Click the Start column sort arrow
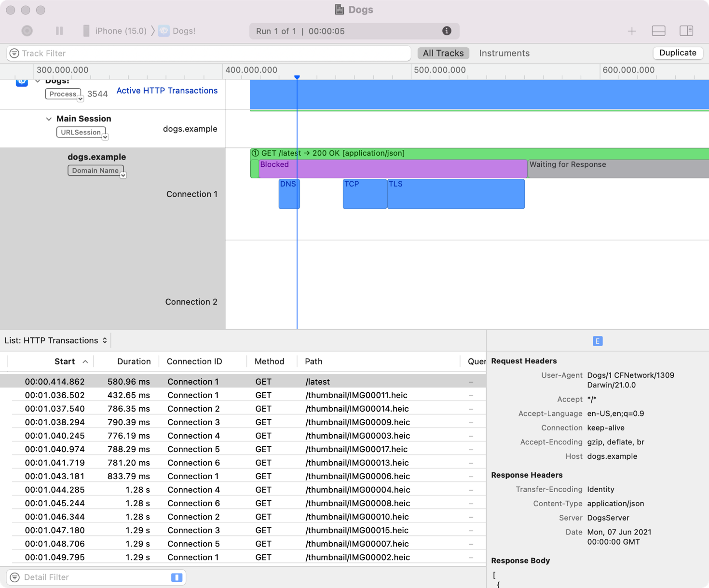 coord(85,361)
